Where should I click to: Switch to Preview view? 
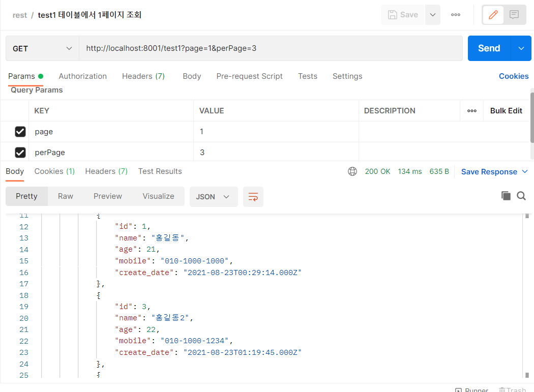click(108, 196)
